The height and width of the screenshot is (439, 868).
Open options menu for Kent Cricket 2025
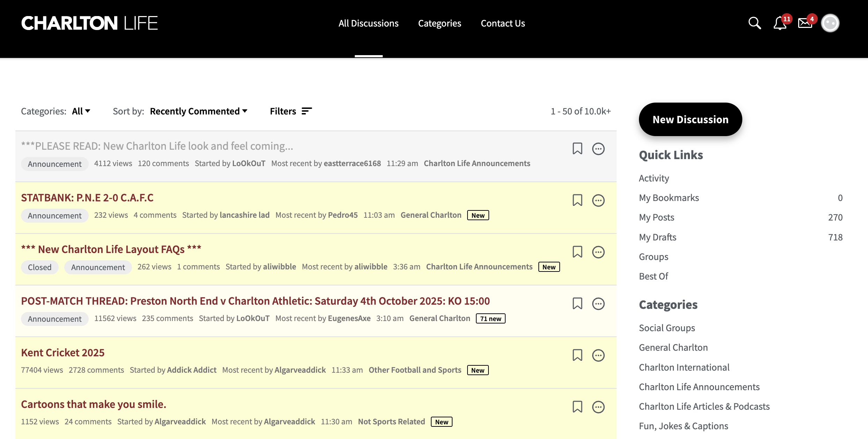tap(598, 355)
